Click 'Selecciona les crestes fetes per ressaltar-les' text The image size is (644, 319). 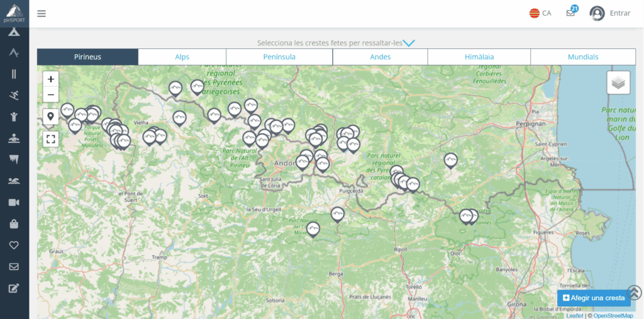330,43
